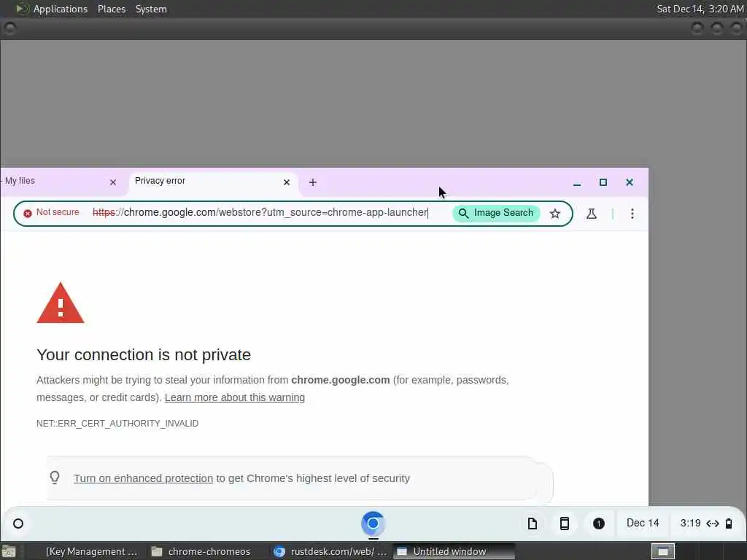Close the My files tab
This screenshot has width=747, height=560.
tap(113, 182)
